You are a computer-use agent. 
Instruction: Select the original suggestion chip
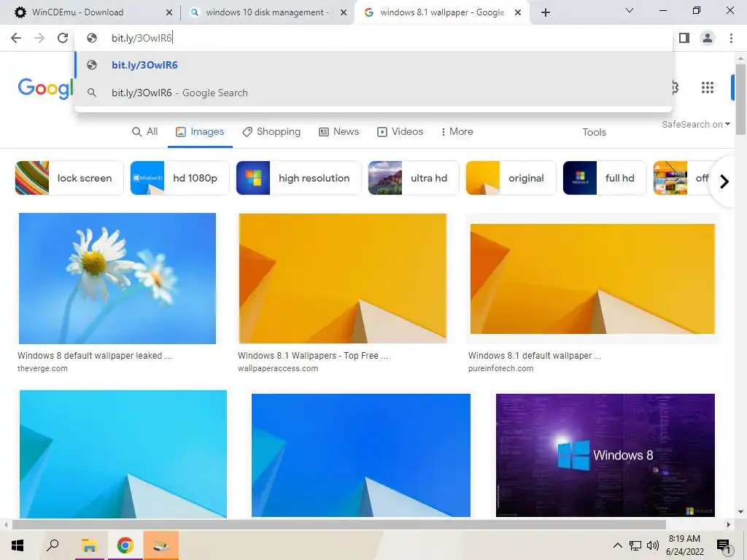pyautogui.click(x=511, y=178)
